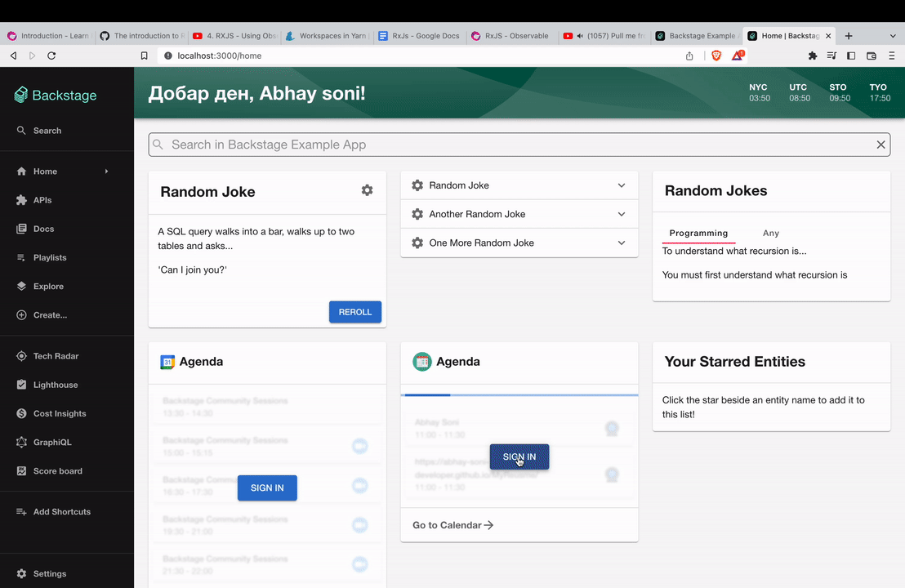Click the Tech Radar sidebar icon

coord(21,356)
